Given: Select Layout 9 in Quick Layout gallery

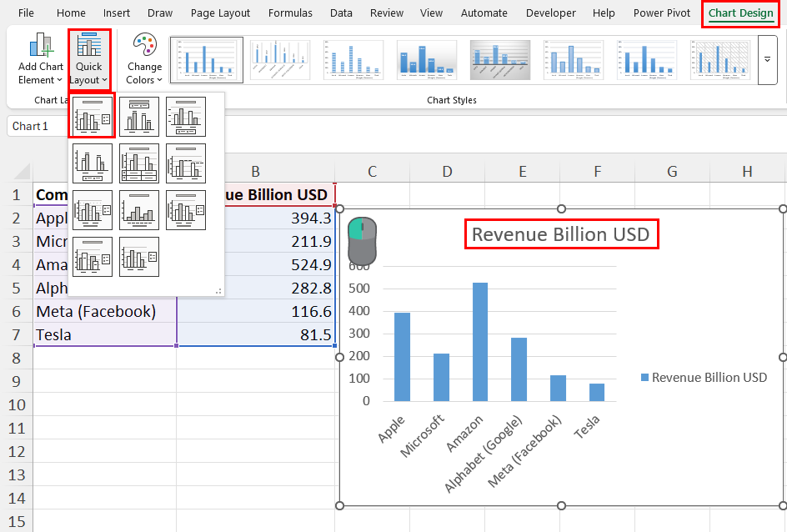Looking at the screenshot, I should tap(186, 210).
